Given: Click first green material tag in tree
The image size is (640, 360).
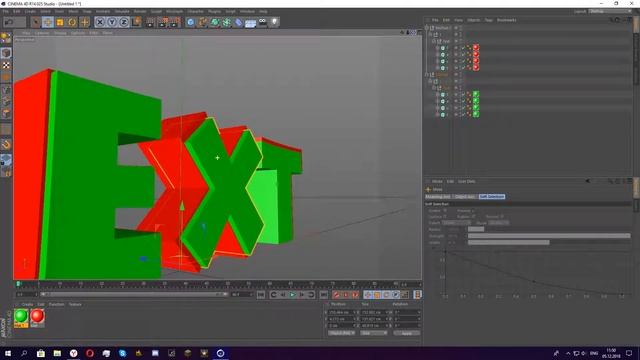Looking at the screenshot, I should pyautogui.click(x=476, y=94).
